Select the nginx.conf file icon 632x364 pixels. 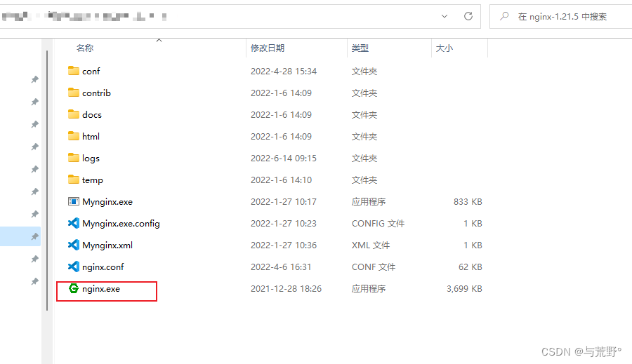click(74, 267)
